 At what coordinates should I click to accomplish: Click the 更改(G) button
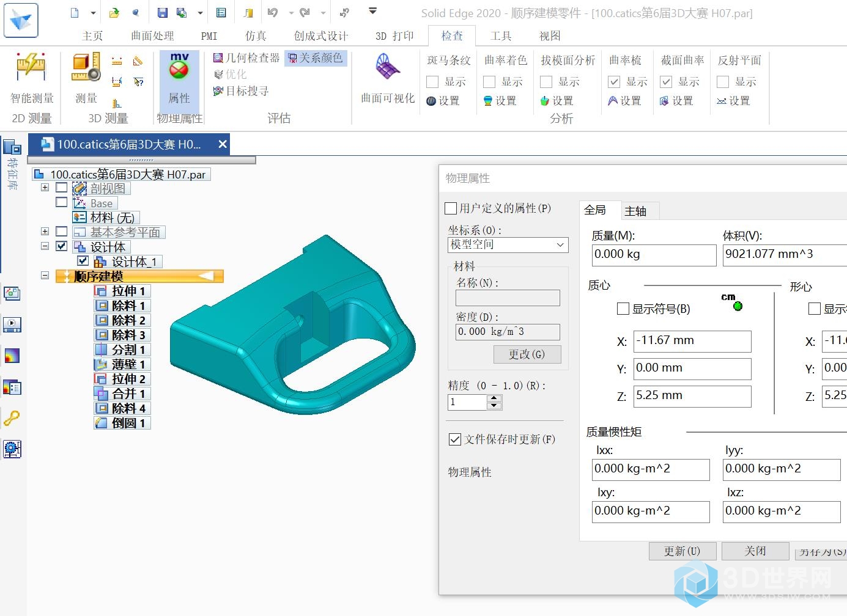pos(527,354)
